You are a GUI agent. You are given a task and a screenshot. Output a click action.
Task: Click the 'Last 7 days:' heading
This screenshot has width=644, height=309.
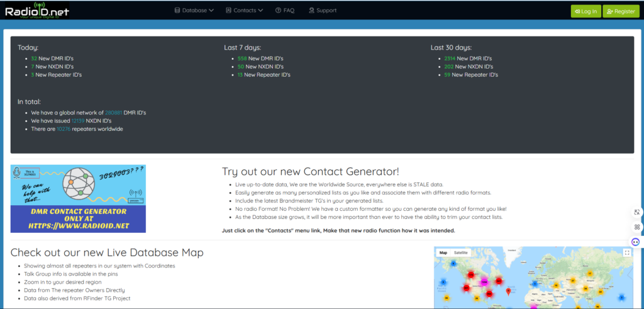(x=243, y=48)
